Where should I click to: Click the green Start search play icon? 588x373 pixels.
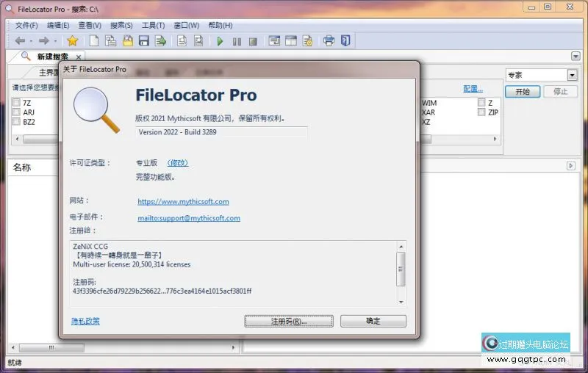[x=220, y=41]
